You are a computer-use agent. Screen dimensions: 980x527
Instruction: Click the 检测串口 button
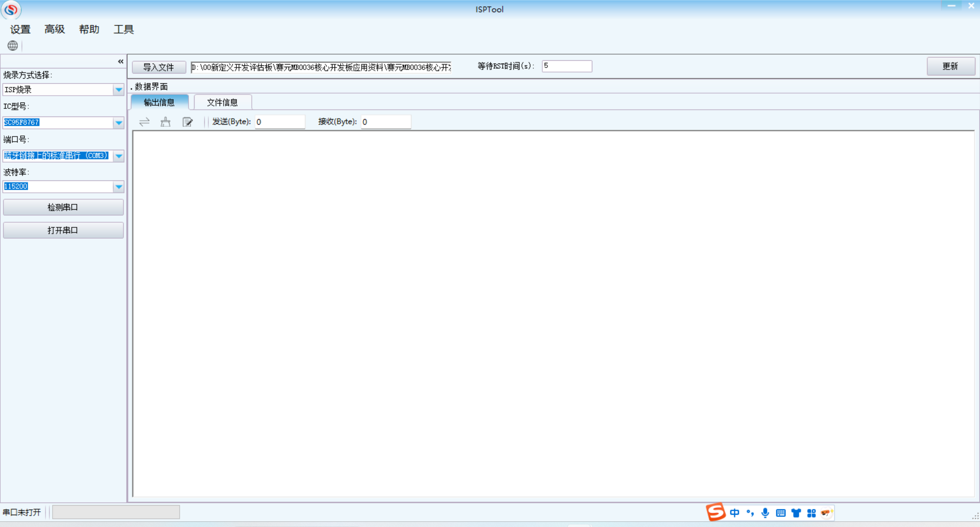(x=63, y=207)
